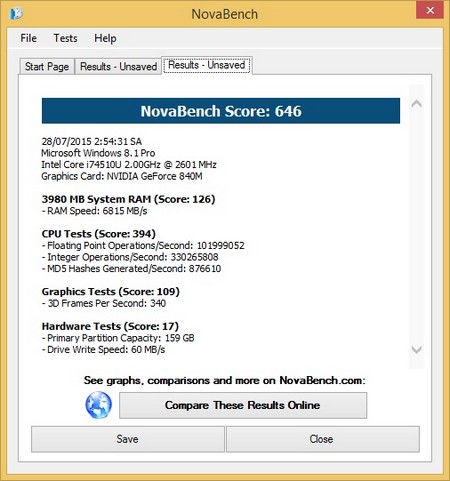
Task: Switch to the Start Page tab
Action: 47,66
